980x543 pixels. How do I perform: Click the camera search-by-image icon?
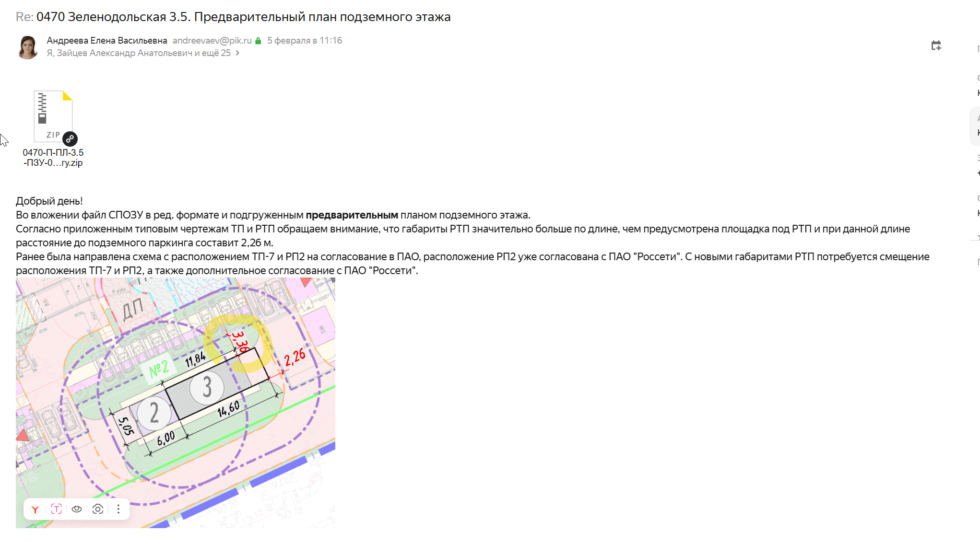(98, 509)
